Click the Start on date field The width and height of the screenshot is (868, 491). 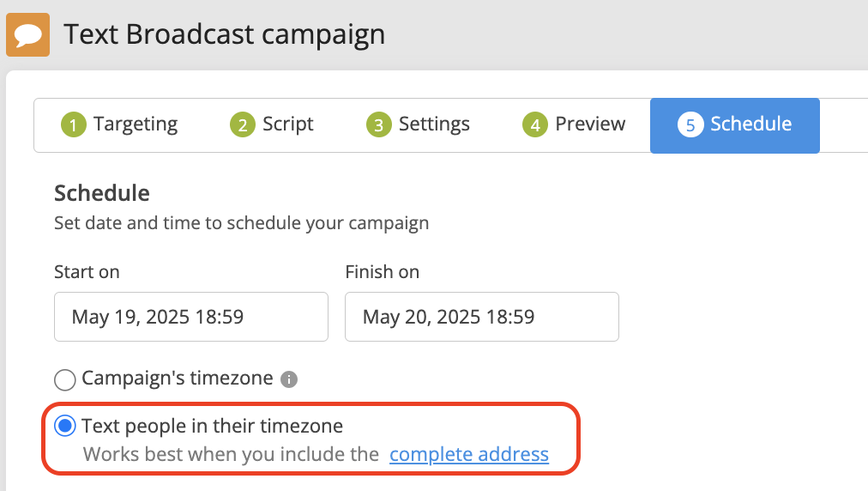191,317
